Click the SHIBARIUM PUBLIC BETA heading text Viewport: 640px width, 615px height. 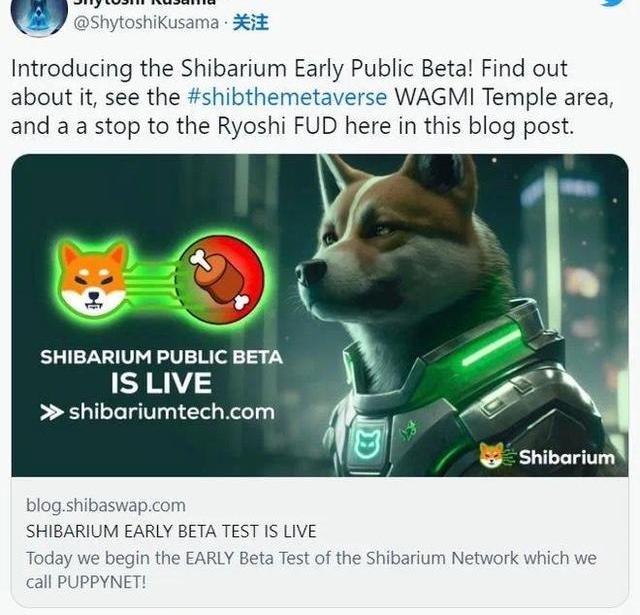pyautogui.click(x=162, y=357)
